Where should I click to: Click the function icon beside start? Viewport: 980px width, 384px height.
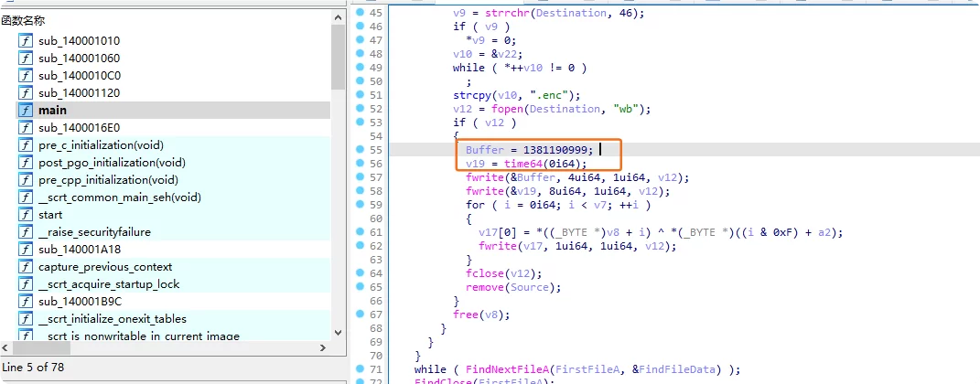[26, 215]
